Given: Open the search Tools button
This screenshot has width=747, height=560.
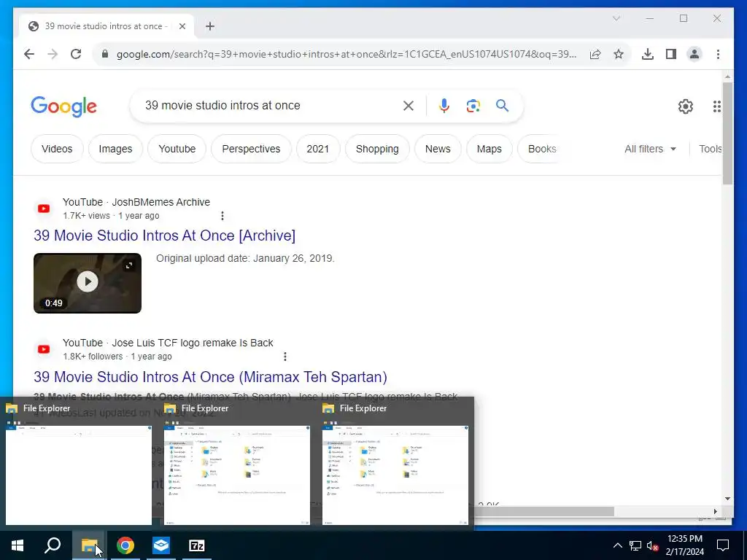Looking at the screenshot, I should 710,149.
